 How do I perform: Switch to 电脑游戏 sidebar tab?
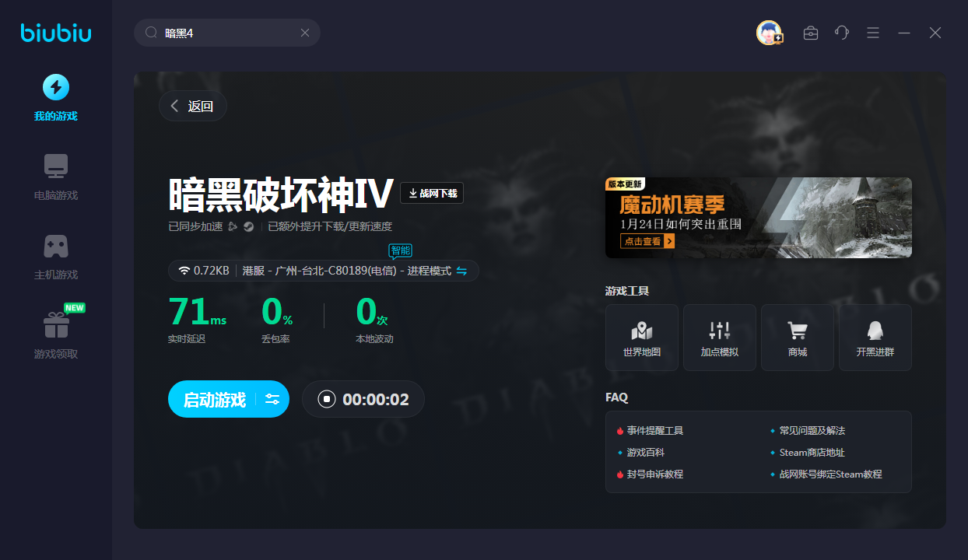point(56,177)
